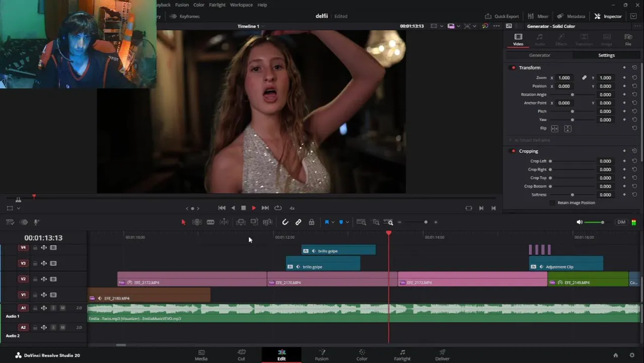
Task: Click Full Extent Zoom icon
Action: coord(361,222)
